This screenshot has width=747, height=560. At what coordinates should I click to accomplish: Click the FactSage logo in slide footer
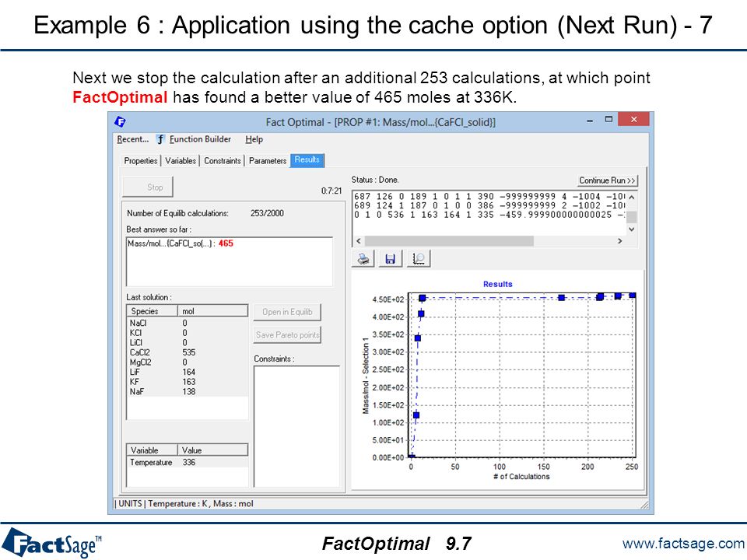click(51, 543)
